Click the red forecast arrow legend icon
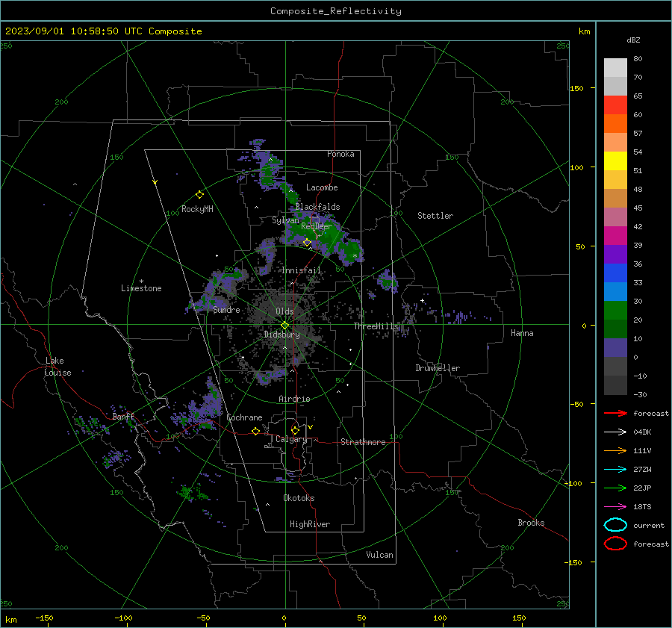The image size is (672, 628). (x=615, y=413)
